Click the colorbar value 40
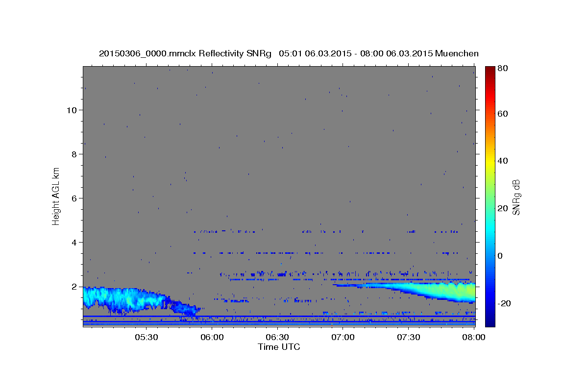The image size is (588, 392). (x=502, y=161)
